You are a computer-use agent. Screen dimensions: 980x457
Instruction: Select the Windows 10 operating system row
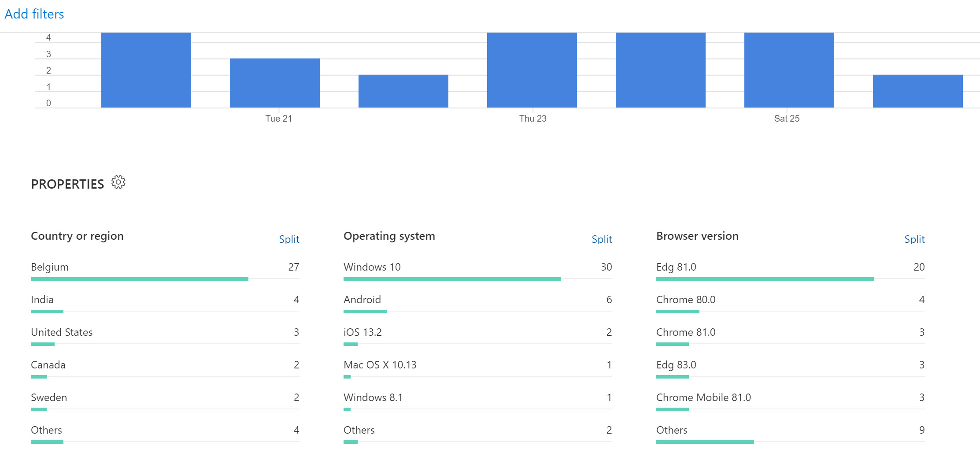(x=372, y=267)
